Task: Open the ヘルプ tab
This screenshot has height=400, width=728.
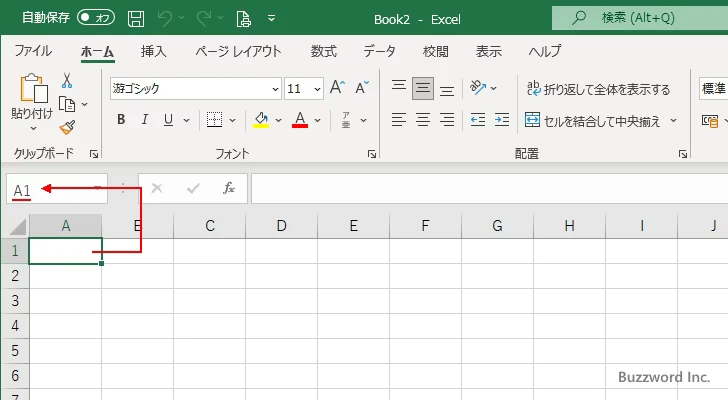Action: click(x=545, y=51)
